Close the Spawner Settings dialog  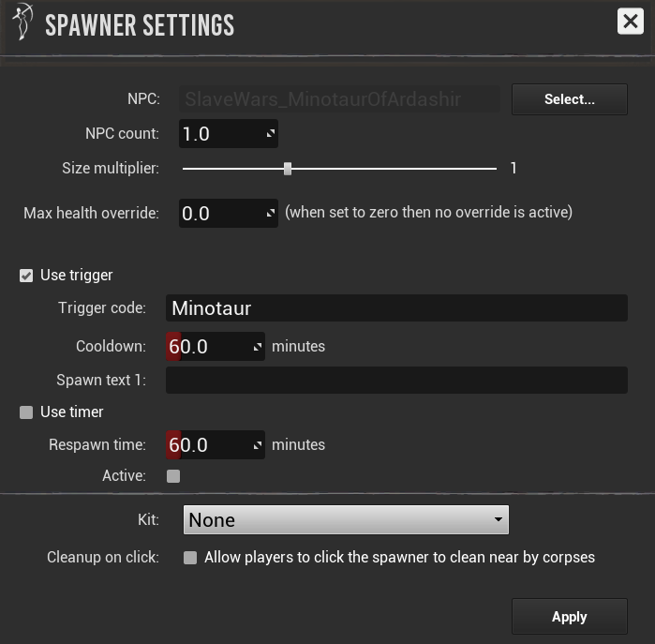click(631, 22)
